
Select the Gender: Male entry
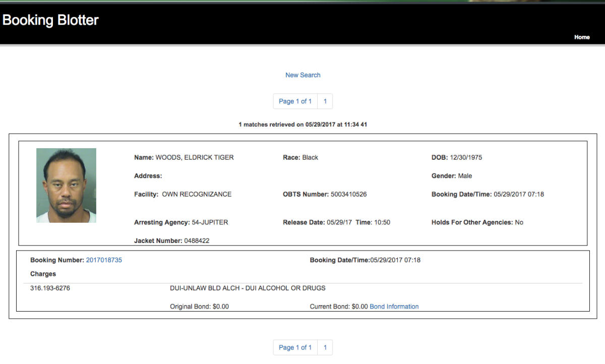pos(452,176)
